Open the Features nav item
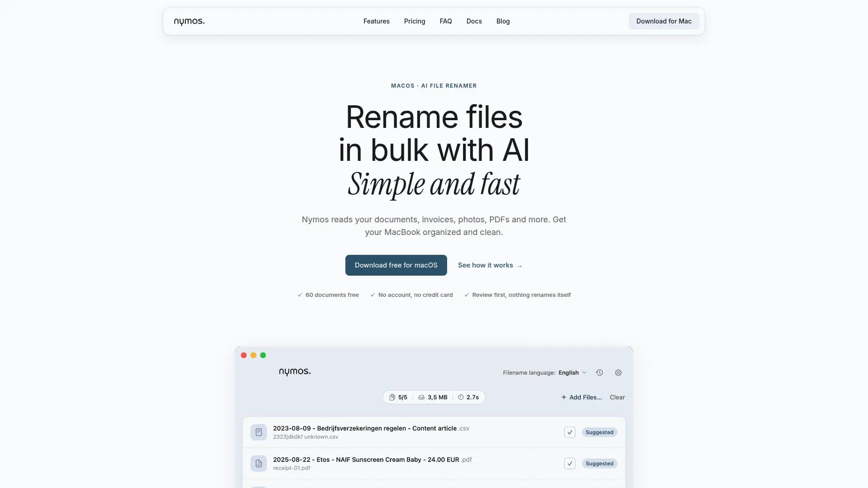This screenshot has height=488, width=868. 376,21
